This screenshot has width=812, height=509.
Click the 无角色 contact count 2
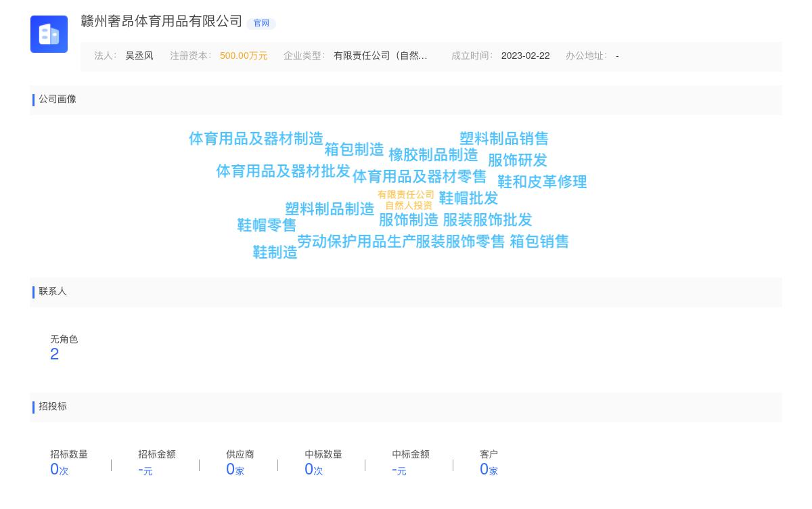[55, 354]
